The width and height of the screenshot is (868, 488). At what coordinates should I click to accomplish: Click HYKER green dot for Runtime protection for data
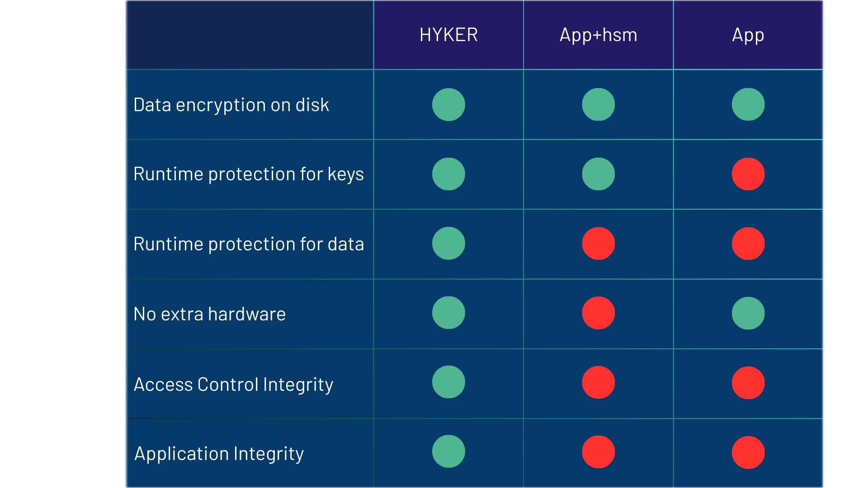[x=448, y=244]
